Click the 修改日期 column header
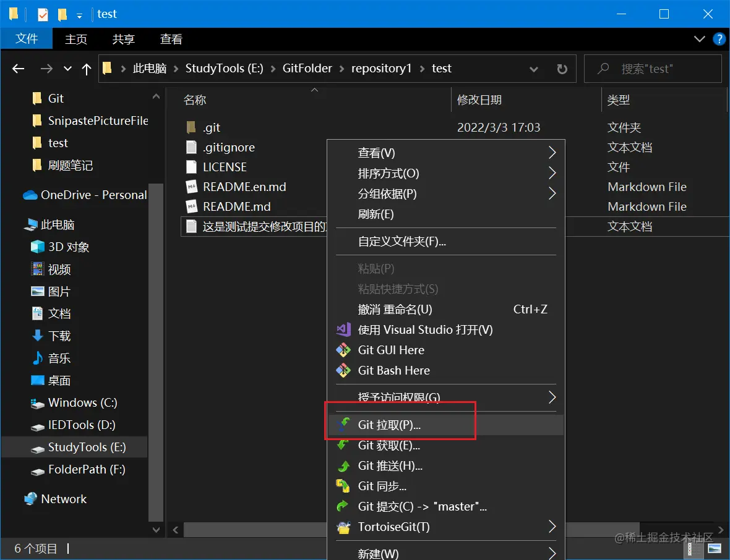 pyautogui.click(x=526, y=100)
